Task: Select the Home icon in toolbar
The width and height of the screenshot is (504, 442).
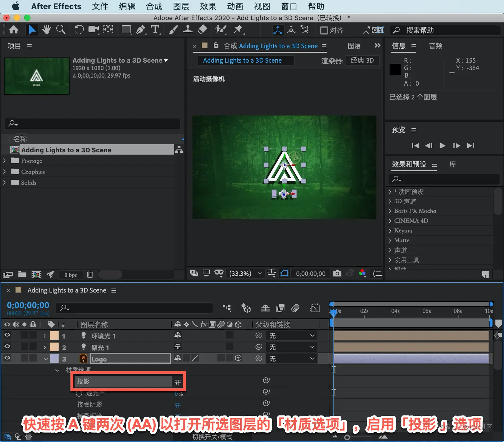Action: pyautogui.click(x=14, y=30)
